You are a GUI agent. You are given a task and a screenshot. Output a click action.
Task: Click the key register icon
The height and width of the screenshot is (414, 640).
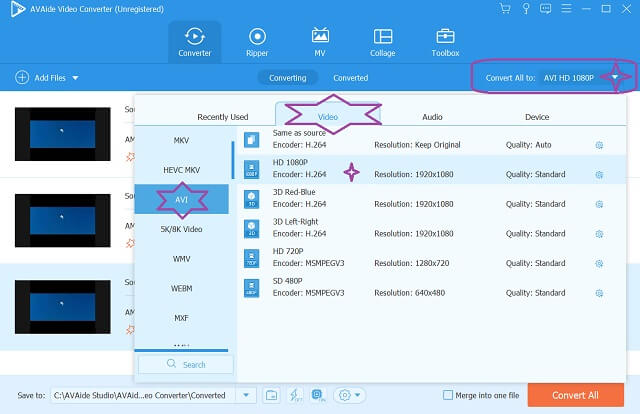coord(526,9)
